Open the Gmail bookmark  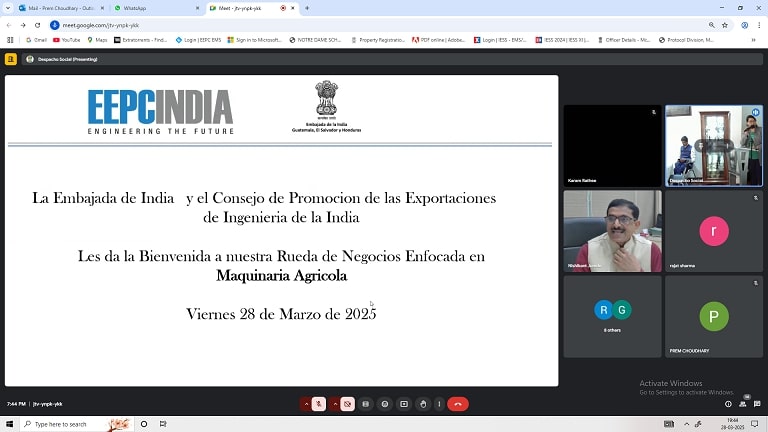(x=36, y=40)
